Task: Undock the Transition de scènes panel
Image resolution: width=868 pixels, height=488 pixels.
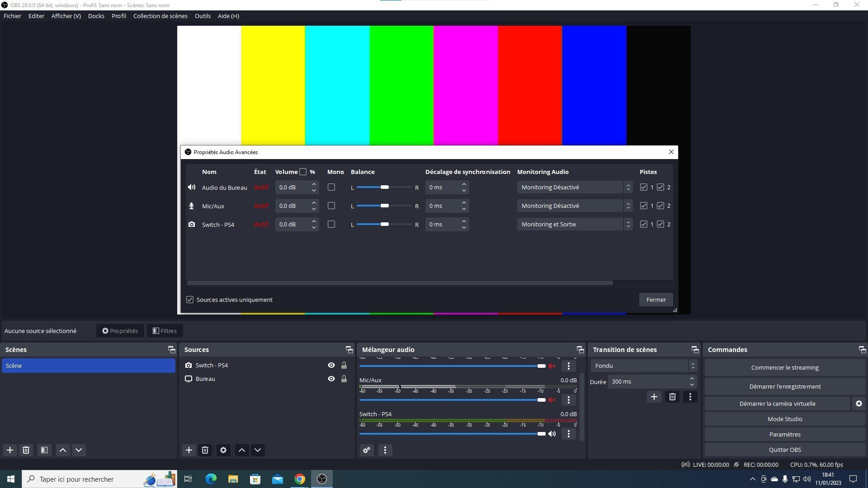Action: pos(695,350)
